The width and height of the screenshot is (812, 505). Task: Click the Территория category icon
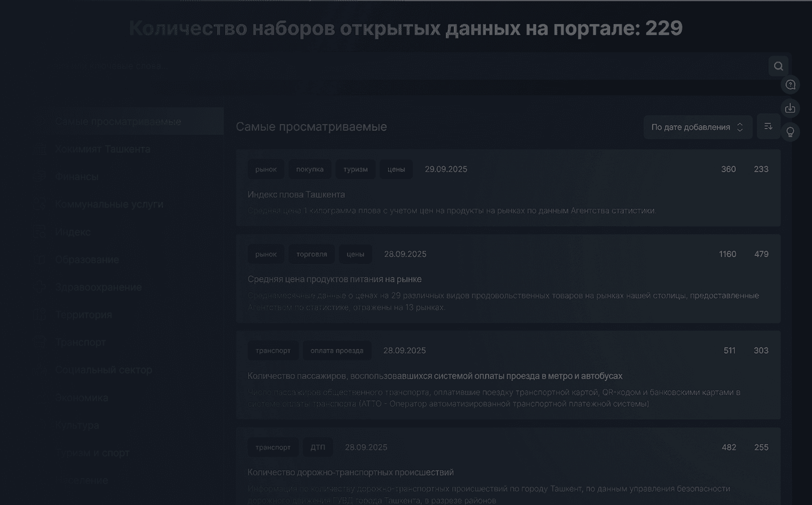[x=40, y=314]
